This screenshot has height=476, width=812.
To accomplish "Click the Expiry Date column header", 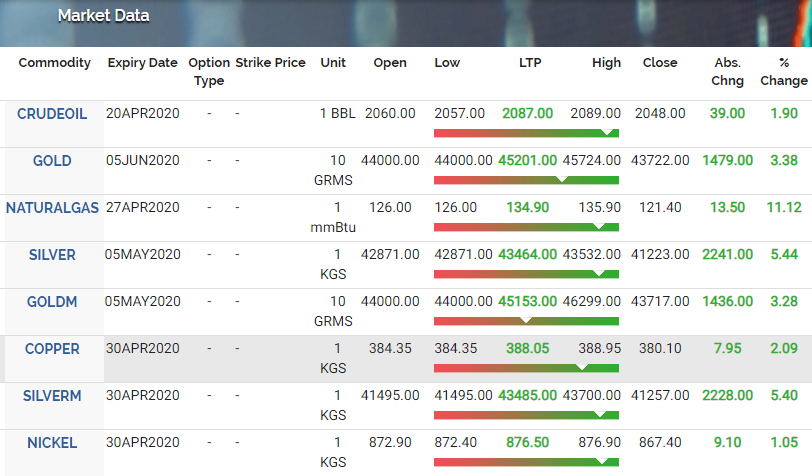I will [142, 63].
